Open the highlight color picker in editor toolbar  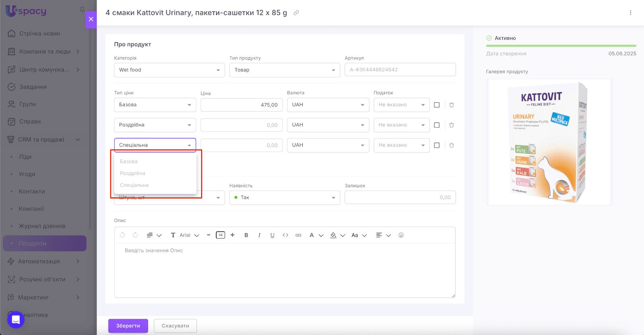pos(334,235)
